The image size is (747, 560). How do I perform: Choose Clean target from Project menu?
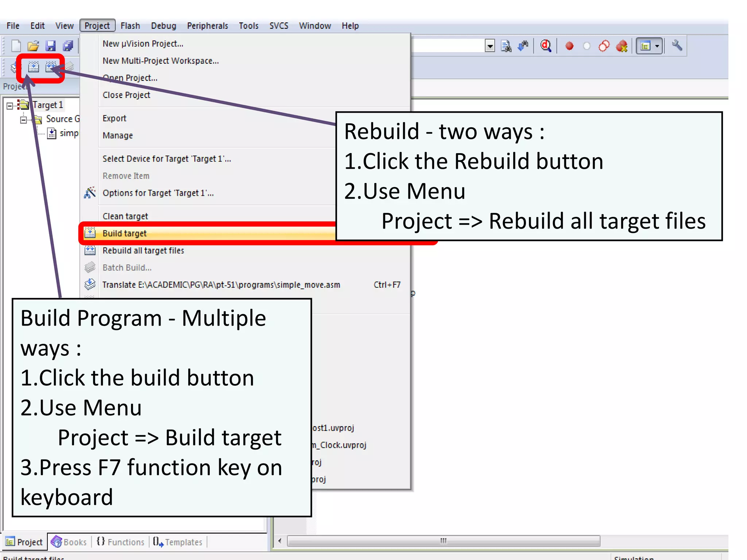tap(125, 216)
